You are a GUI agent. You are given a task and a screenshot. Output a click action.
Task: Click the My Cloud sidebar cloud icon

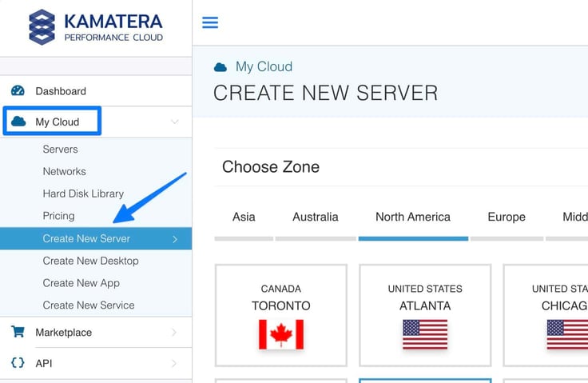coord(18,122)
